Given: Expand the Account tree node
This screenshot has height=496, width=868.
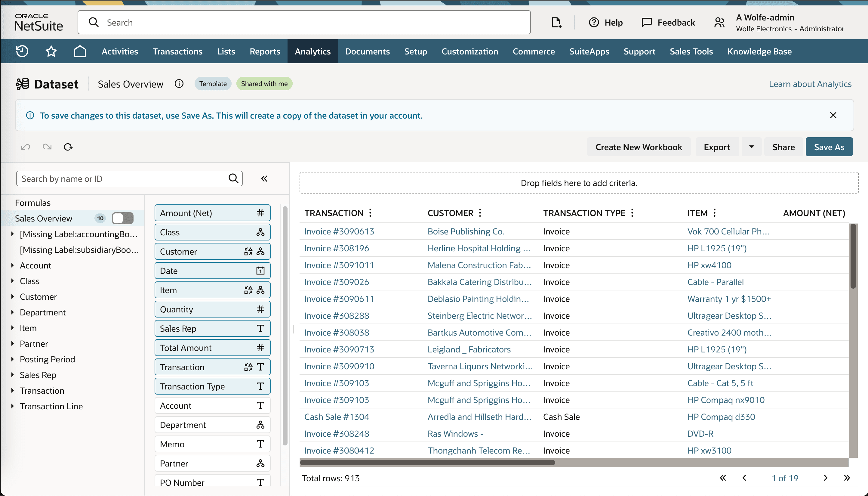Looking at the screenshot, I should tap(13, 265).
